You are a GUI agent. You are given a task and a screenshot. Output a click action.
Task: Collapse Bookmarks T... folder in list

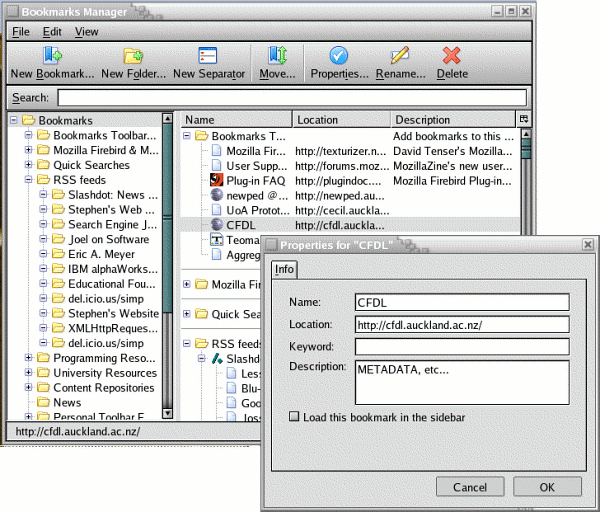187,135
